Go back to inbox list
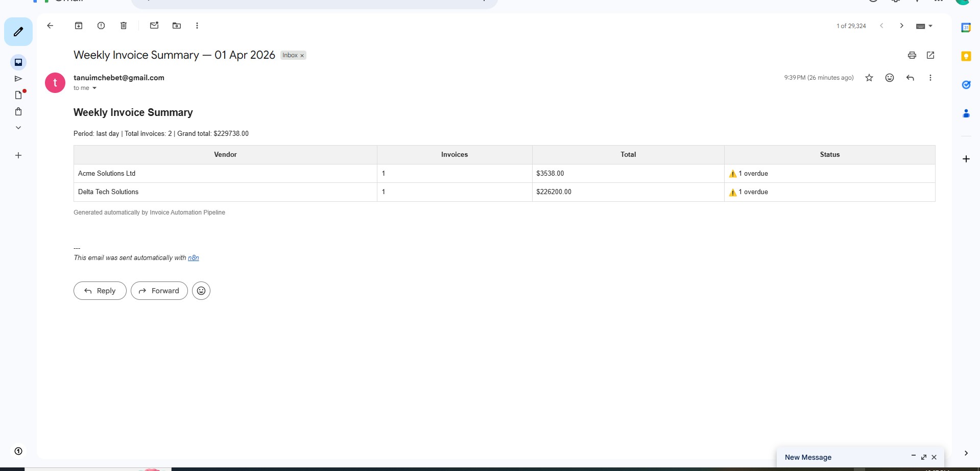 [x=50, y=26]
